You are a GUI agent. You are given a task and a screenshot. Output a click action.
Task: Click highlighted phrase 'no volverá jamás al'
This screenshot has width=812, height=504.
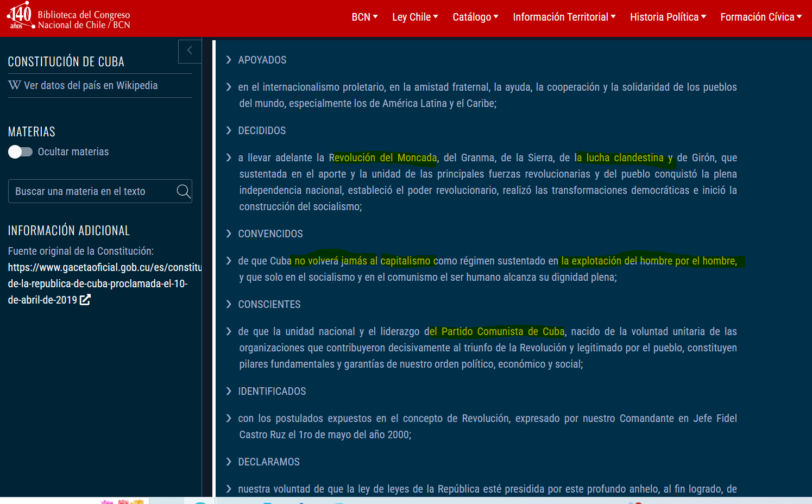(336, 261)
